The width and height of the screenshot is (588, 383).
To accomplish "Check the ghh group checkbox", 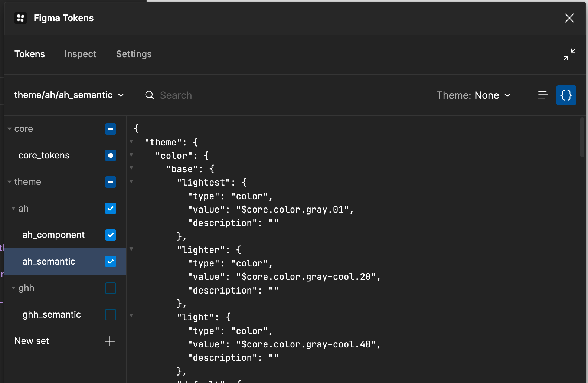I will pyautogui.click(x=111, y=288).
